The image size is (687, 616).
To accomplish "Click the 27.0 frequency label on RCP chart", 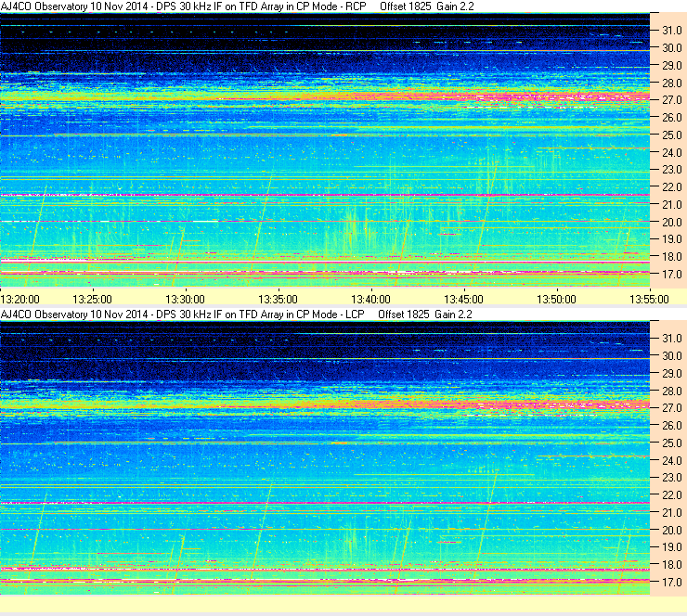I will [672, 100].
